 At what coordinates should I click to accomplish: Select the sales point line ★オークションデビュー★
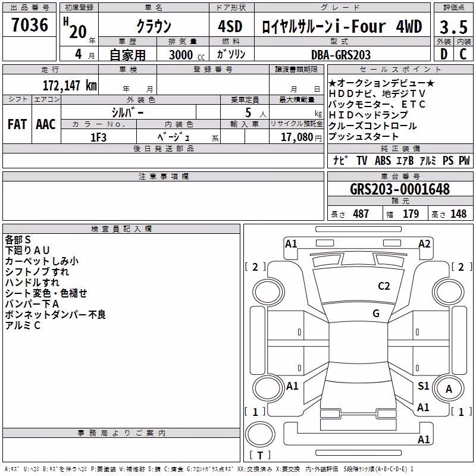click(381, 83)
